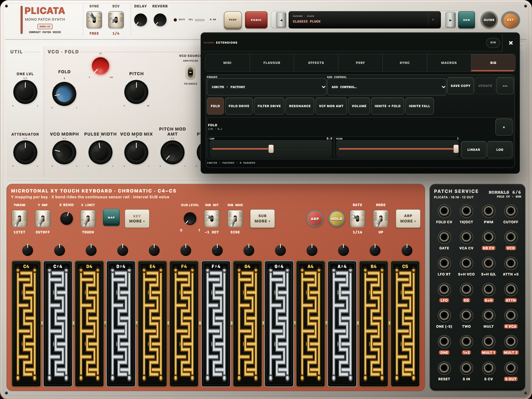Screen dimensions: 532x399
Task: Open the IGNITE · FACTORY preset dropdown
Action: click(266, 87)
